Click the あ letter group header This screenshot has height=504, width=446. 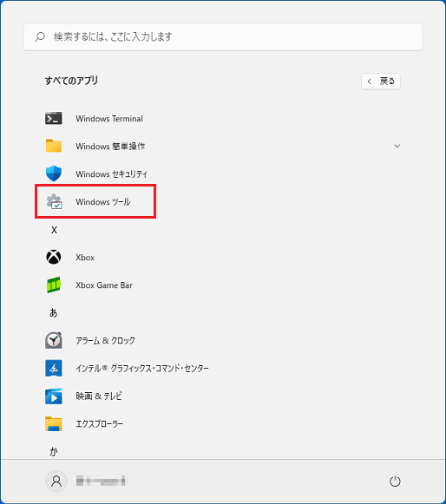point(54,312)
